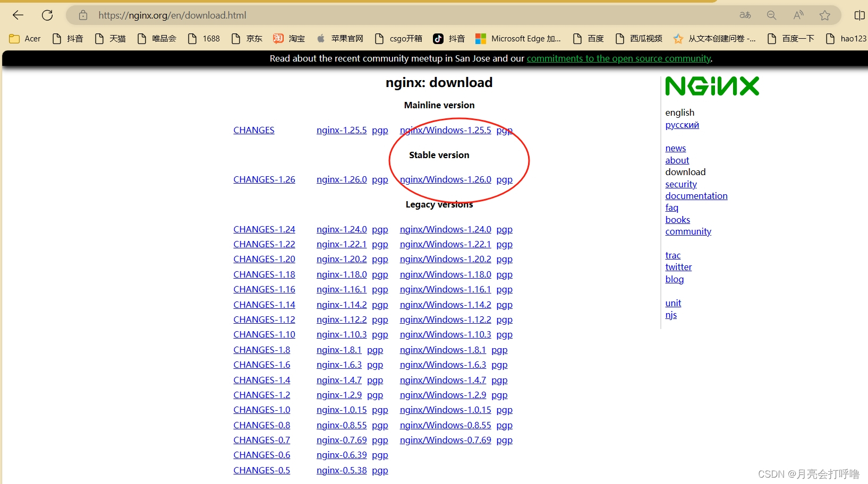Image resolution: width=868 pixels, height=484 pixels.
Task: Open the 唯品会 bookmark
Action: (157, 38)
